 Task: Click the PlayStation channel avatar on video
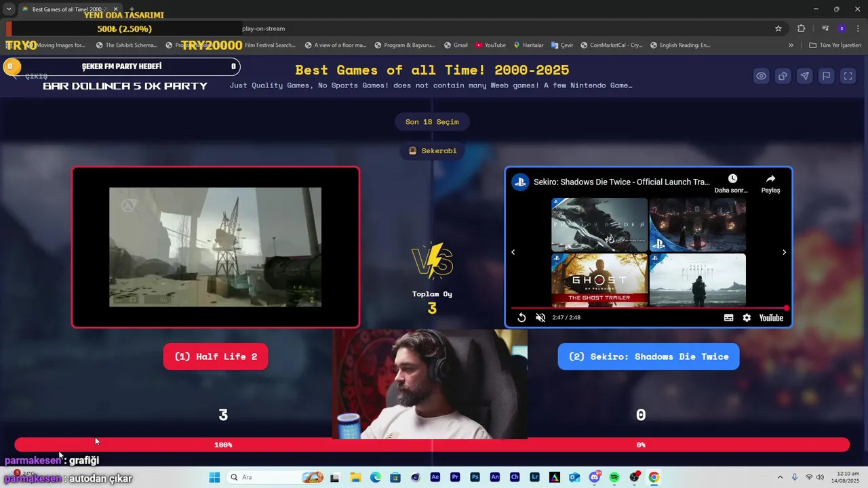tap(520, 182)
